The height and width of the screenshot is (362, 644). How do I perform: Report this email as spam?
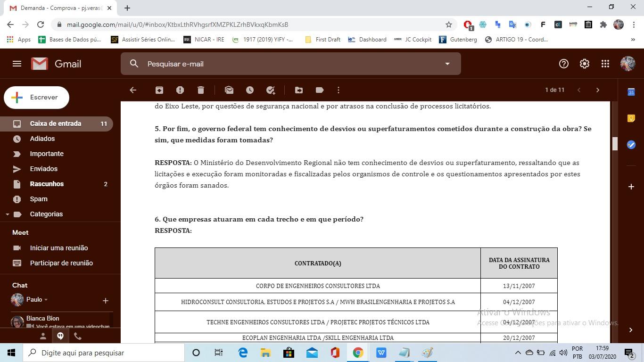pos(180,90)
